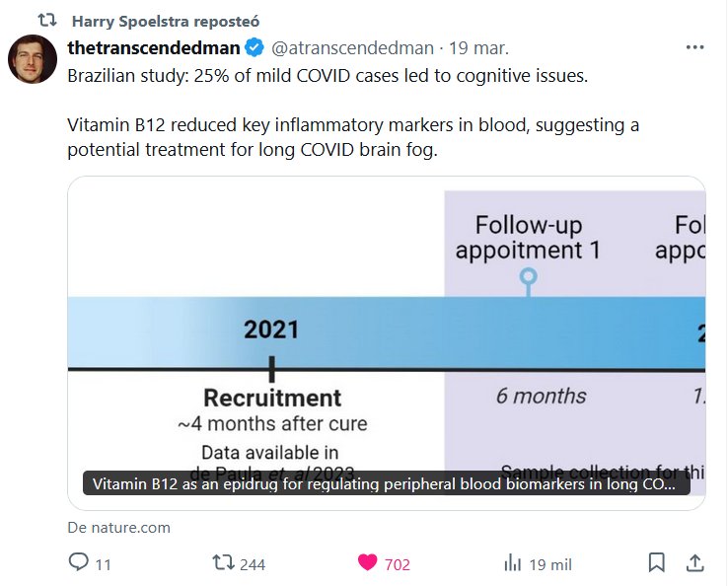This screenshot has width=728, height=586.
Task: Click the share upload icon
Action: pos(694,563)
